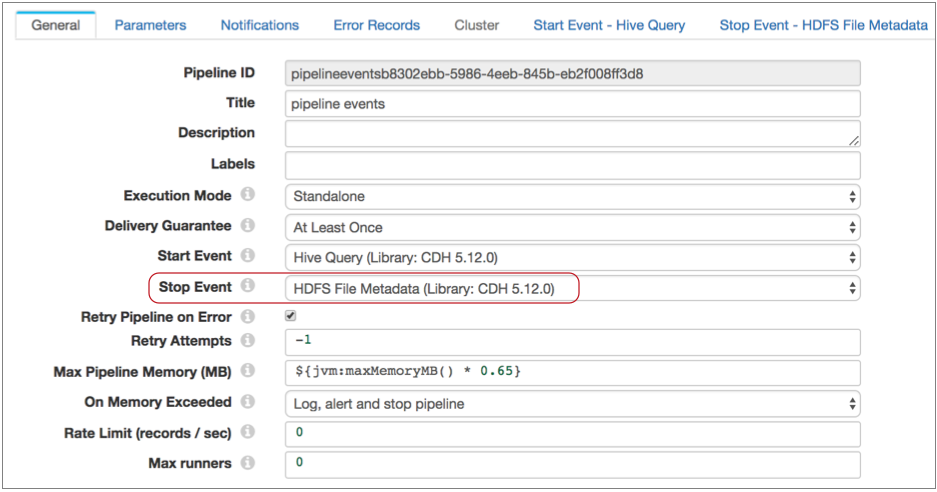
Task: Click info icon beside On Memory Exceeded
Action: click(248, 402)
